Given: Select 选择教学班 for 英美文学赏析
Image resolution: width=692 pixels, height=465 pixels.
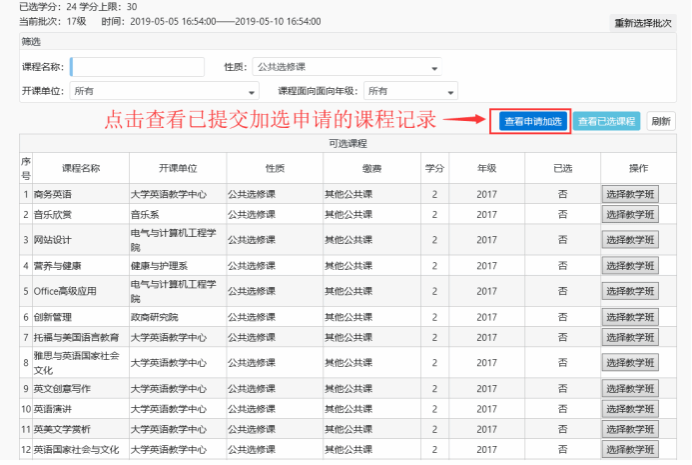Looking at the screenshot, I should [630, 430].
